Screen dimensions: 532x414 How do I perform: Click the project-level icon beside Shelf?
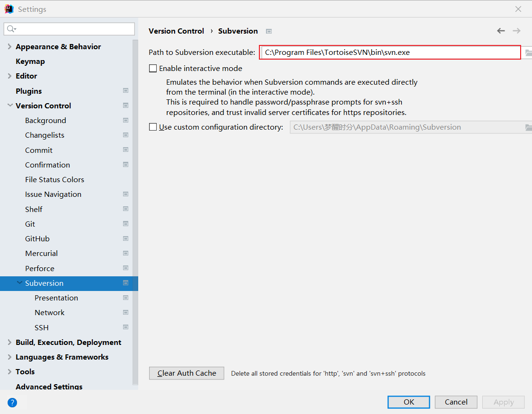point(125,209)
